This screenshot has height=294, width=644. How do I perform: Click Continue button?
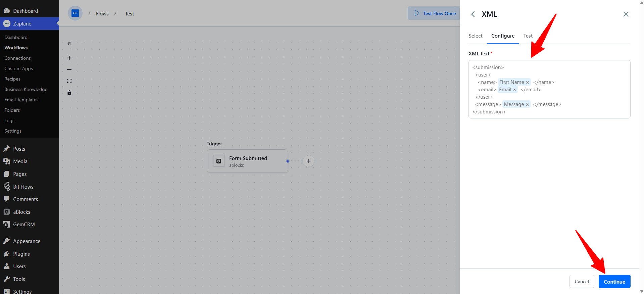(614, 282)
